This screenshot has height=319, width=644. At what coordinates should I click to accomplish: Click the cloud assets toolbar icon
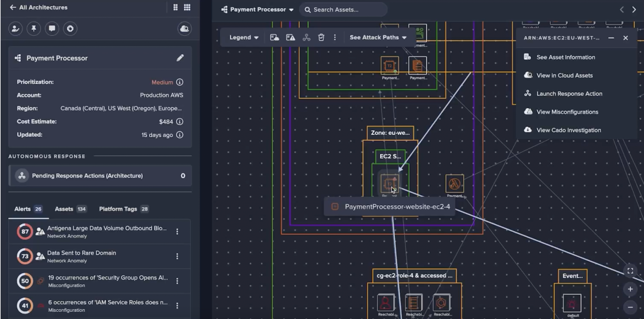click(275, 37)
